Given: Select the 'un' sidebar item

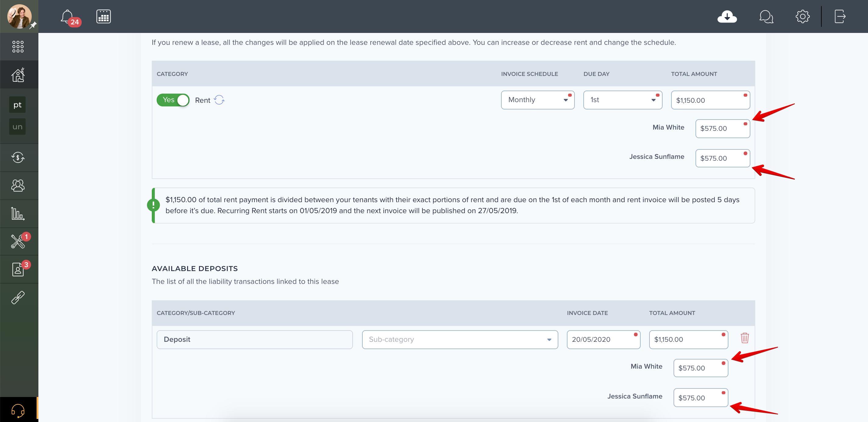Looking at the screenshot, I should click(x=17, y=127).
